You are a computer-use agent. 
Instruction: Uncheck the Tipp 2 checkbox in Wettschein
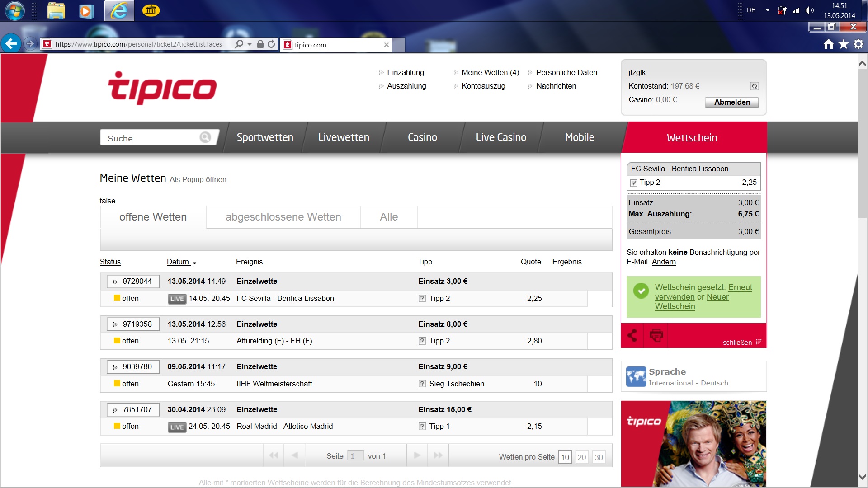634,183
